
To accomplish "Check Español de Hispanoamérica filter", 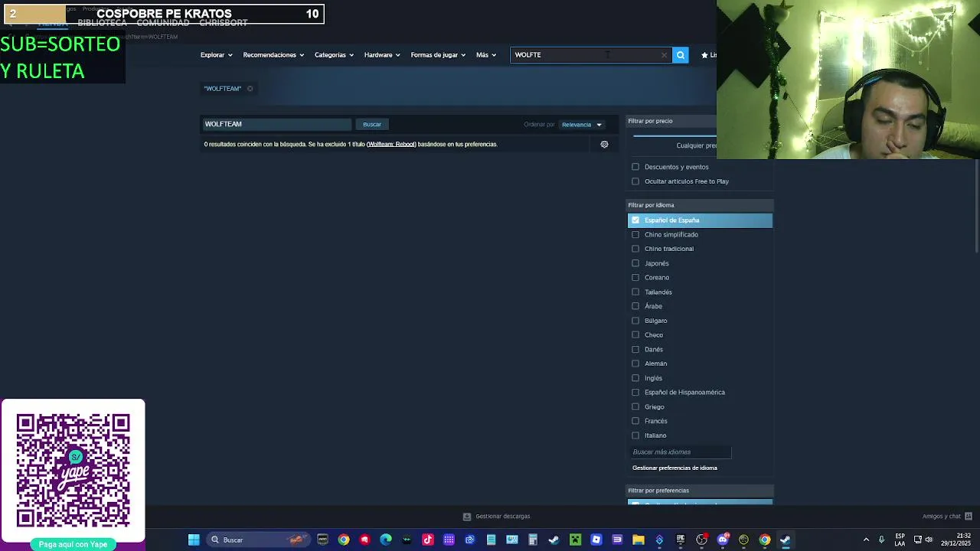I will (x=635, y=393).
